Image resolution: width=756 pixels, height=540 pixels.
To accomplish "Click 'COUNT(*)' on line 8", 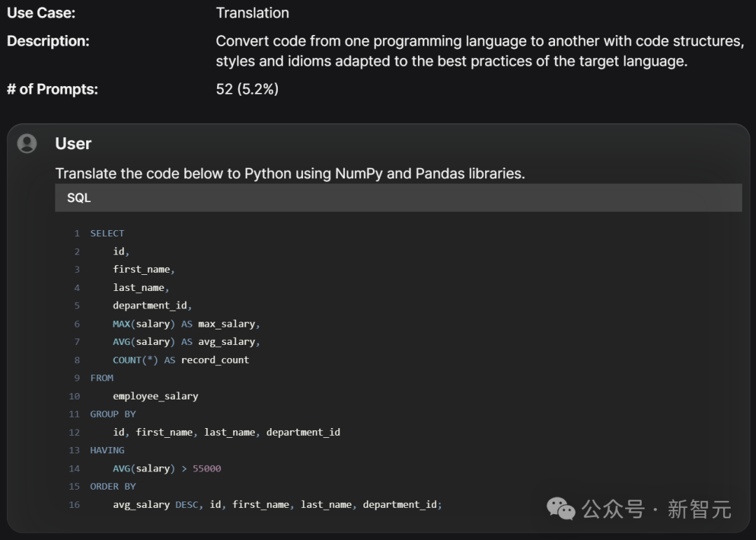I will point(135,360).
